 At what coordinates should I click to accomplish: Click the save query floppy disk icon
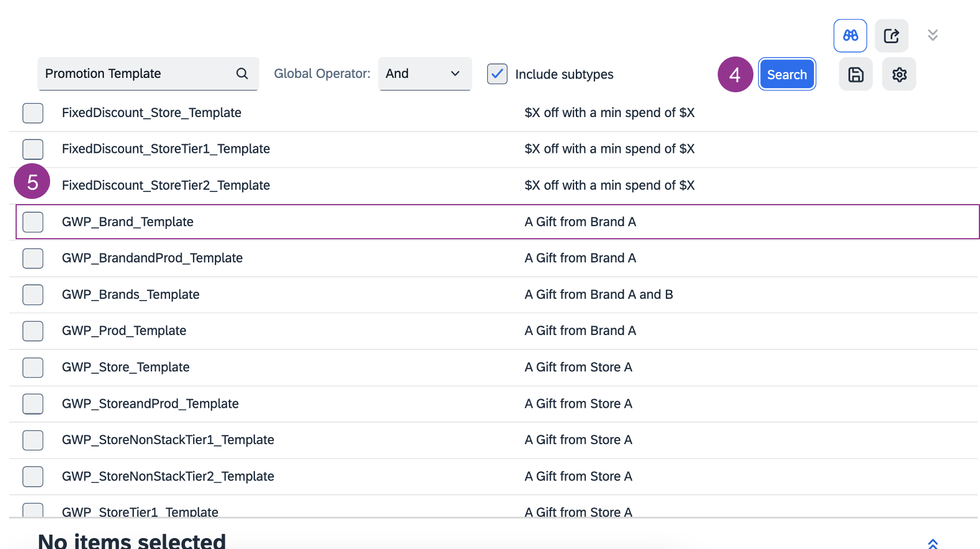click(855, 74)
